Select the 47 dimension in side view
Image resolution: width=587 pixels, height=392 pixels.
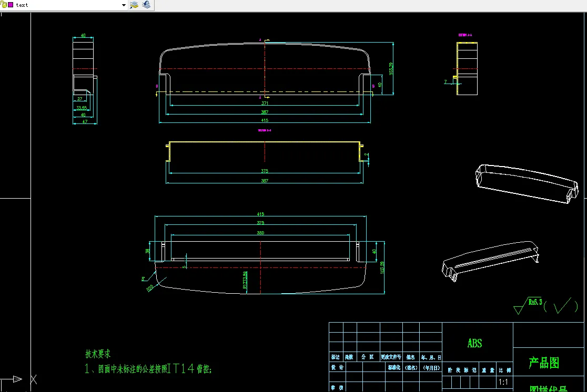(x=85, y=121)
